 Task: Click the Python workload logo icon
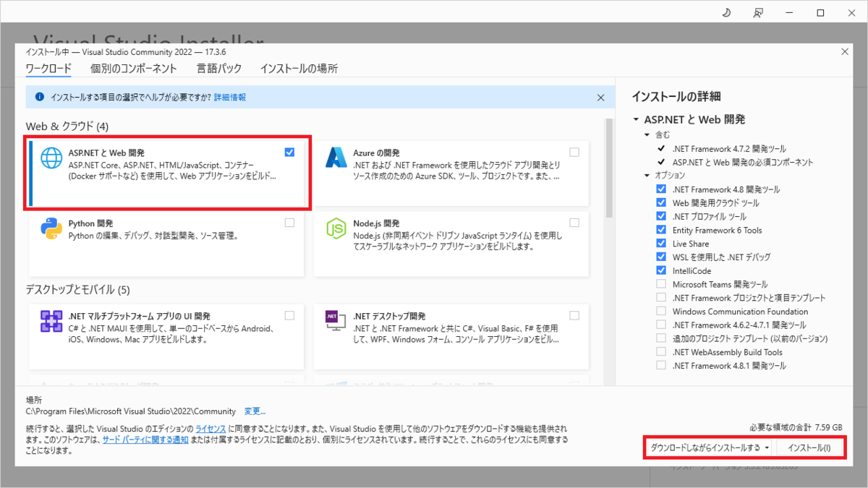(x=51, y=228)
